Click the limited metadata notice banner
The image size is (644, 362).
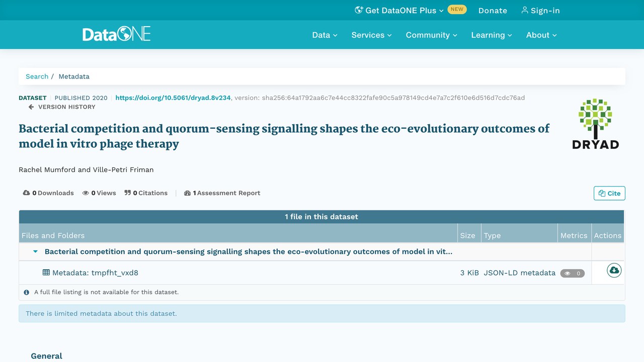[x=322, y=313]
